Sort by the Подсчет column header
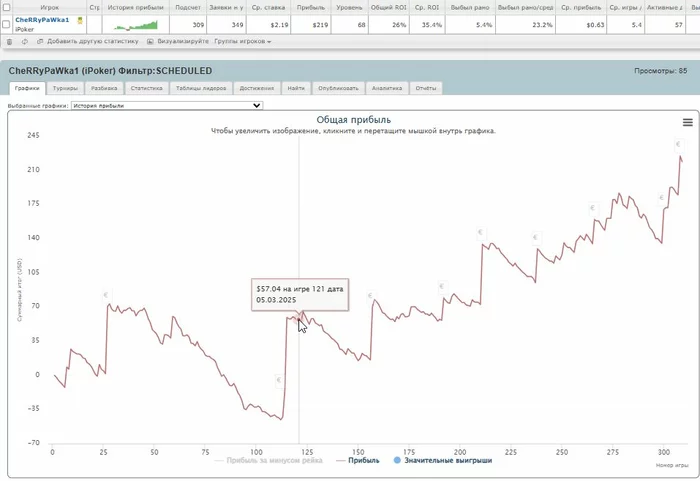This screenshot has width=700, height=481. pos(188,8)
